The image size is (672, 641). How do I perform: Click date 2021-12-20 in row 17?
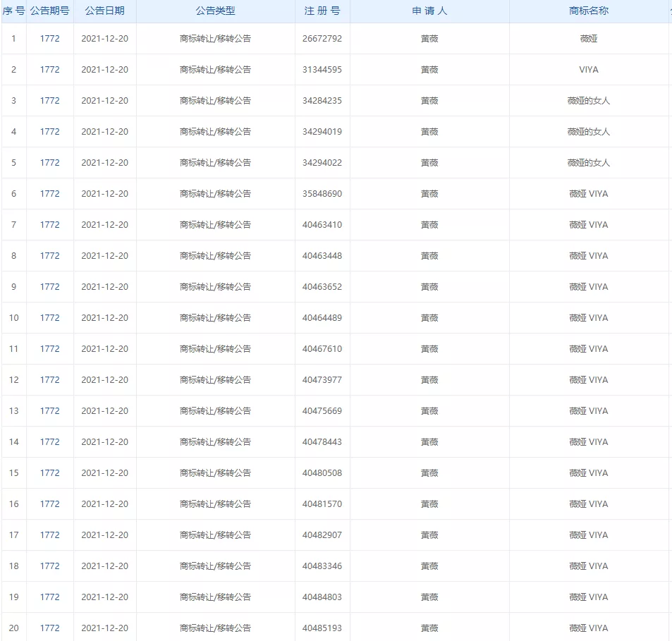[x=104, y=535]
